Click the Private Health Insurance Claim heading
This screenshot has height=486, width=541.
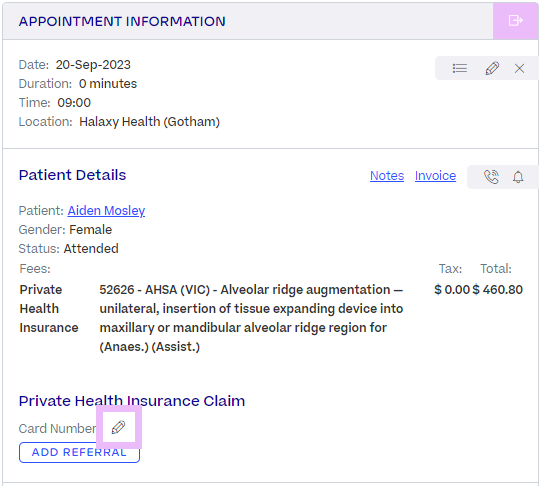[x=132, y=401]
